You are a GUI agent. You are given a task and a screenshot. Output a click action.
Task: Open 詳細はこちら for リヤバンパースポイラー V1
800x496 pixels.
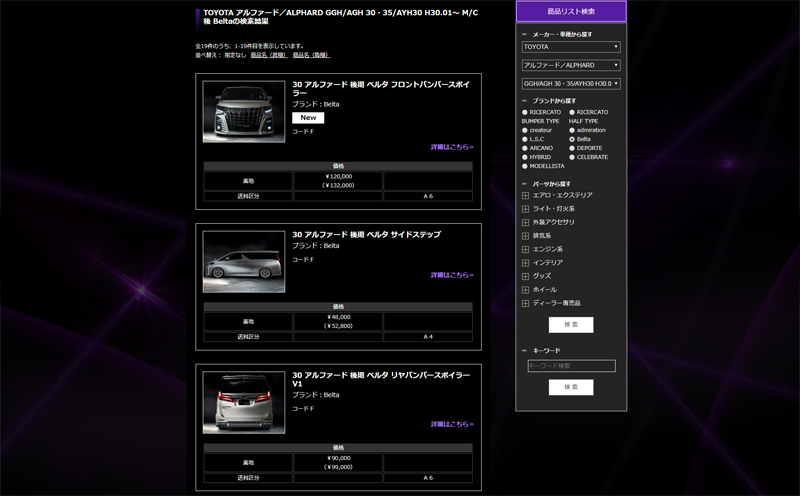click(x=452, y=424)
